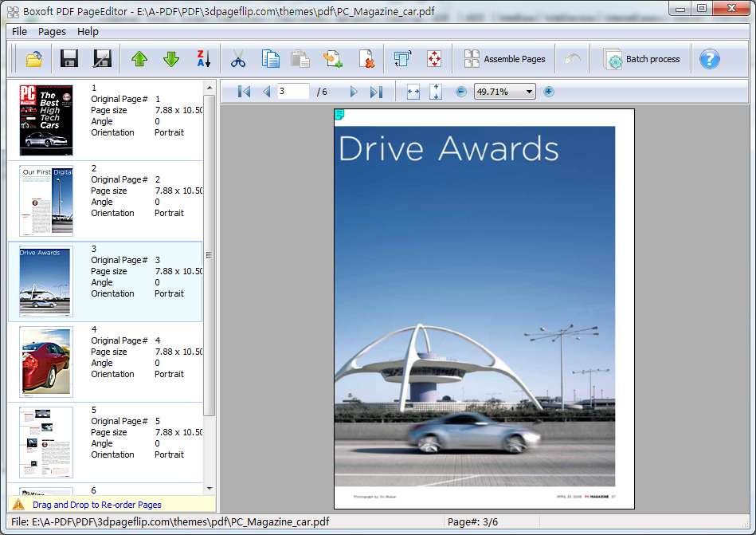Click page list scrollbar up arrow

(x=210, y=88)
